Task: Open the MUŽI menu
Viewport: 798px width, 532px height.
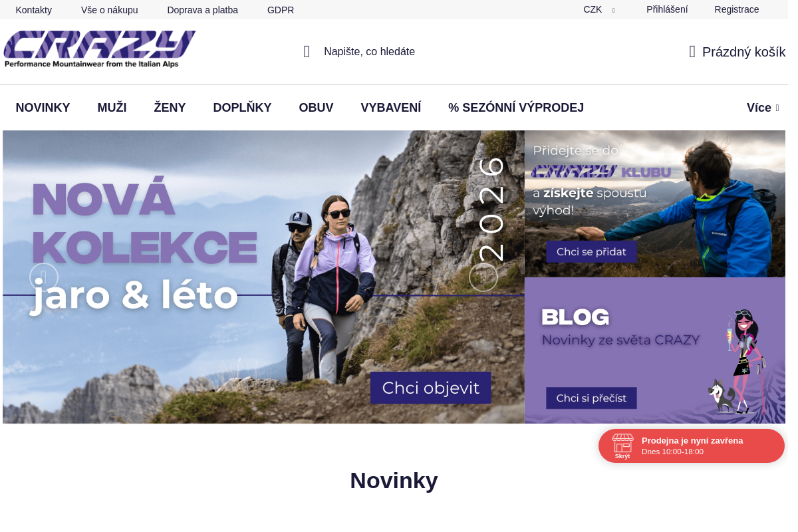Action: 112,108
